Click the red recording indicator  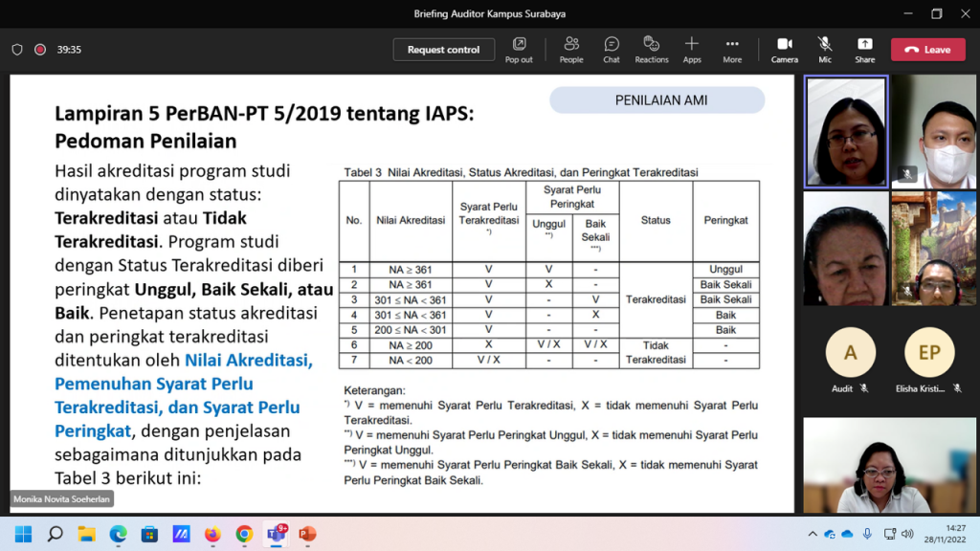coord(40,50)
